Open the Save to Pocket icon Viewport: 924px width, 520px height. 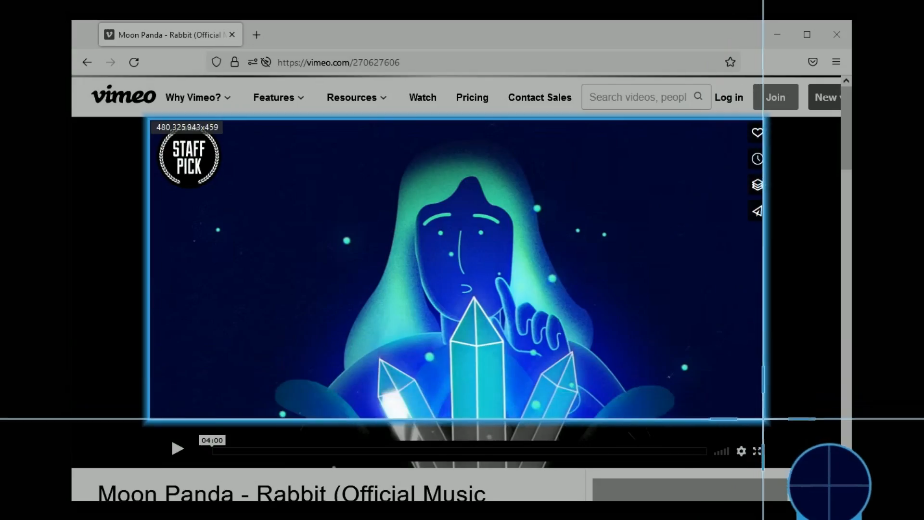(813, 62)
